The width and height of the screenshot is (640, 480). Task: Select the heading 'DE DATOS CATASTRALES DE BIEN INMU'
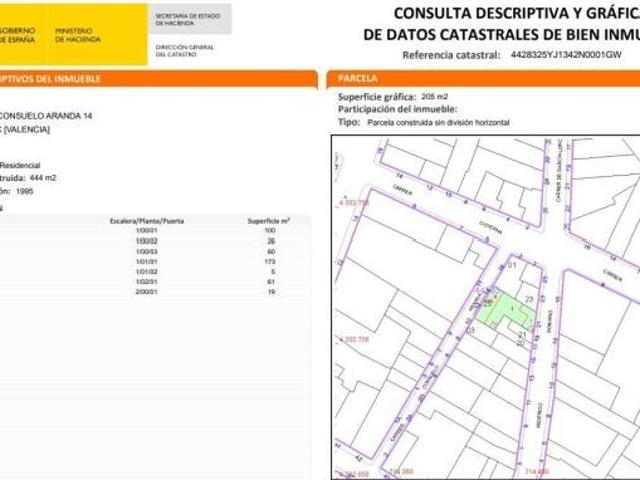click(501, 35)
